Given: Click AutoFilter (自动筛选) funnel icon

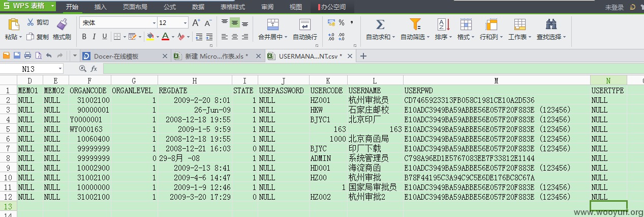Looking at the screenshot, I should pyautogui.click(x=415, y=24).
